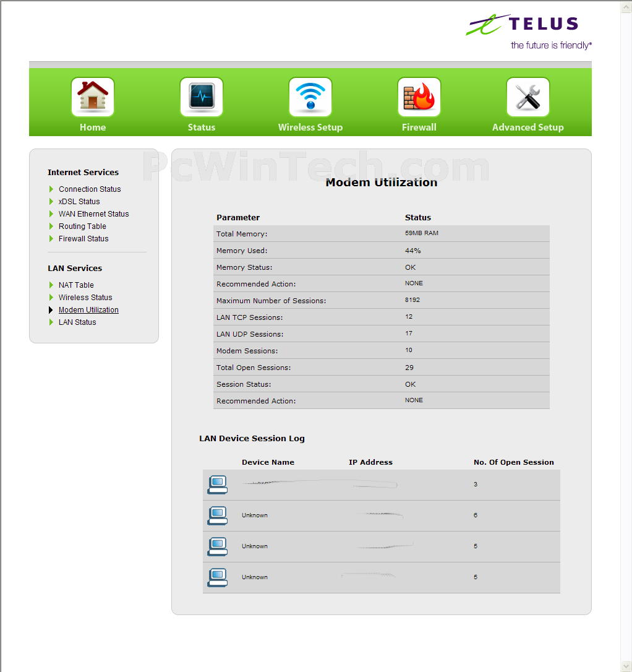
Task: Select the Advanced Setup menu label
Action: click(528, 127)
